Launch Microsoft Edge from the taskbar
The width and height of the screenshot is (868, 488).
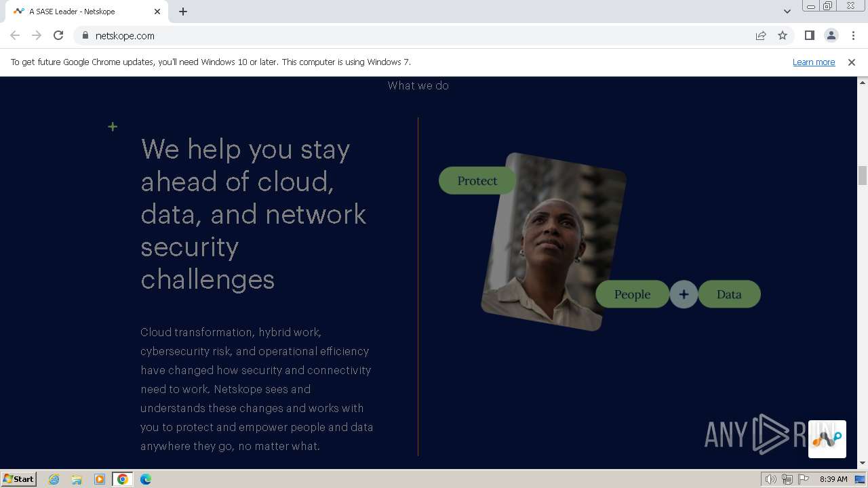point(146,479)
